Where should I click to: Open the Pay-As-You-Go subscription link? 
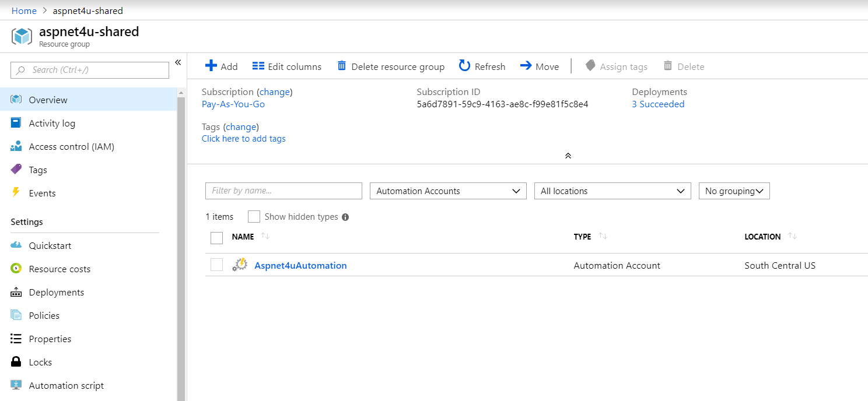pyautogui.click(x=233, y=104)
